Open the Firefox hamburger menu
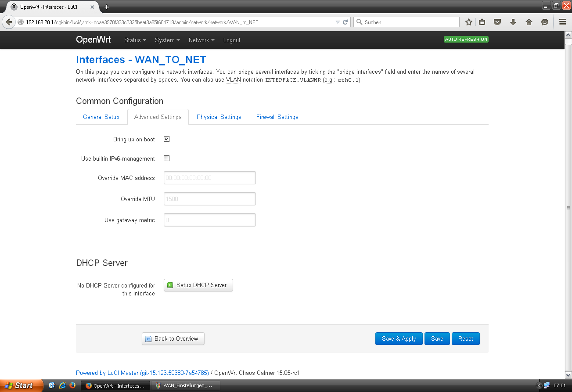This screenshot has width=572, height=392. (562, 22)
